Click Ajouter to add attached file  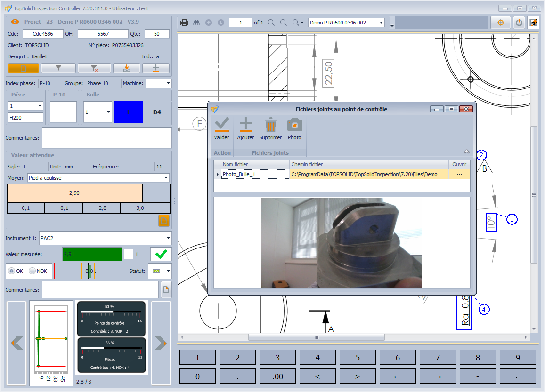[245, 129]
